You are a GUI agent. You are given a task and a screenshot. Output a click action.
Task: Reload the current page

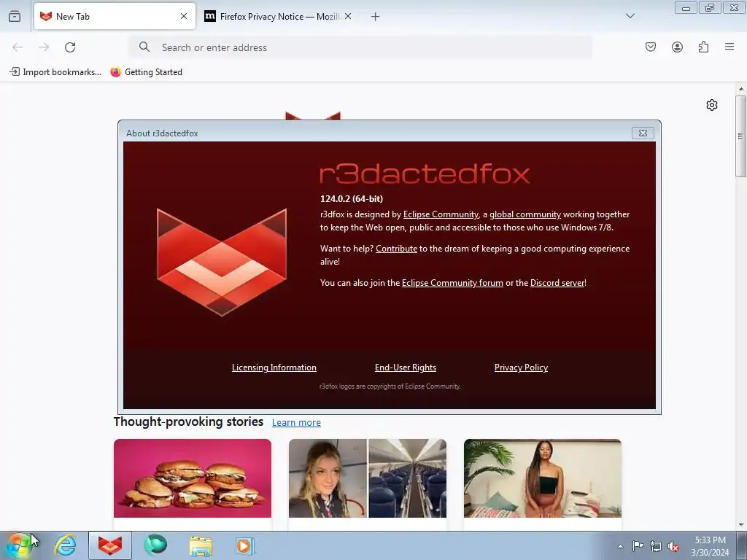click(70, 47)
